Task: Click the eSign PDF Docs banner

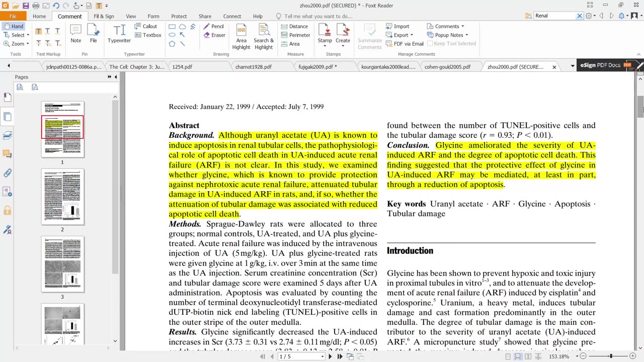Action: pyautogui.click(x=611, y=65)
